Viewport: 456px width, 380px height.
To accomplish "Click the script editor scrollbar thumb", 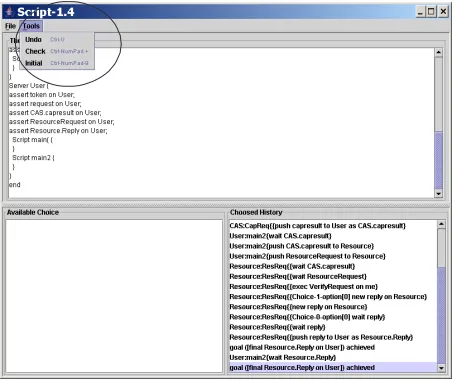I will coord(439,161).
